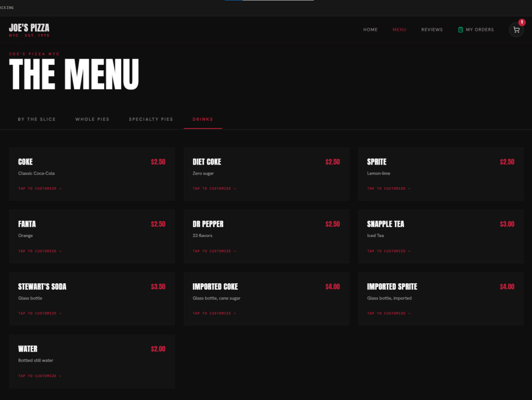Tap to customize Dr Pepper

point(214,251)
